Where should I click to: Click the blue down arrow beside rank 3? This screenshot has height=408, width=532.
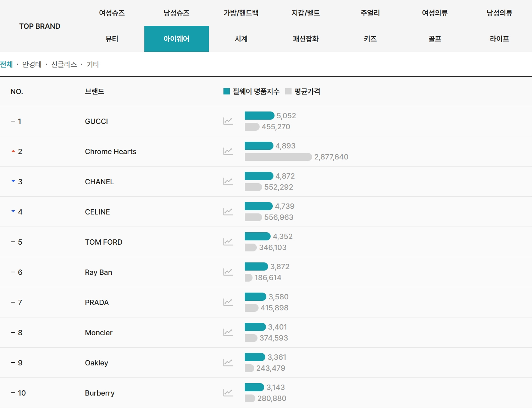(x=13, y=181)
